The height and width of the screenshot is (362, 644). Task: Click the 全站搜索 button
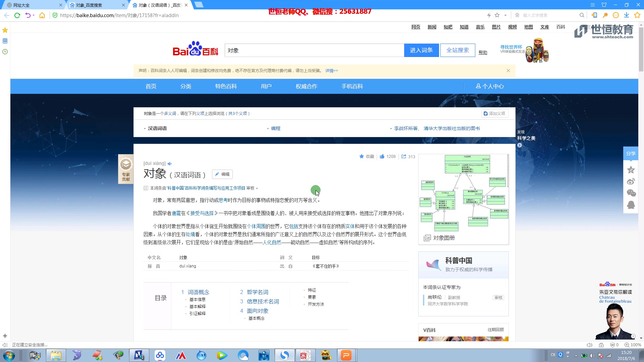coord(458,50)
